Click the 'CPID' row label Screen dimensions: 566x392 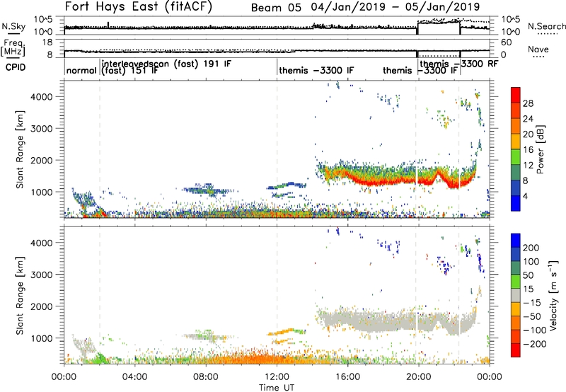(16, 67)
